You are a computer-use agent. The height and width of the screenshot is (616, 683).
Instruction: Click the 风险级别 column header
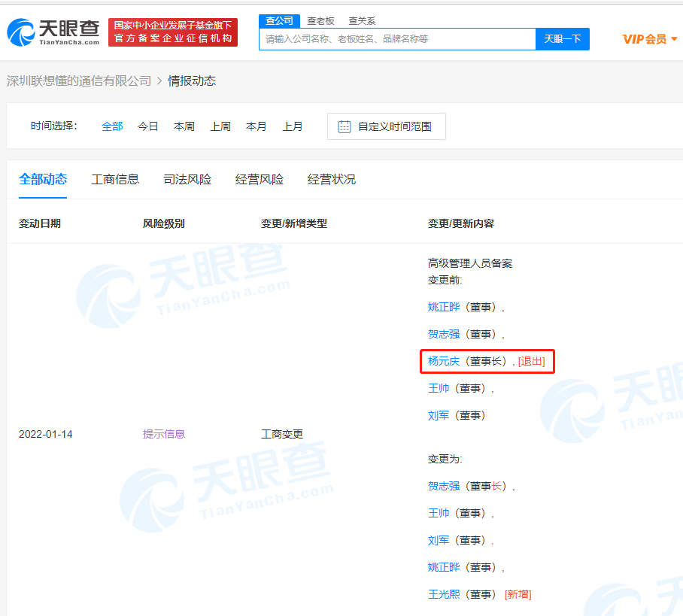tap(164, 223)
